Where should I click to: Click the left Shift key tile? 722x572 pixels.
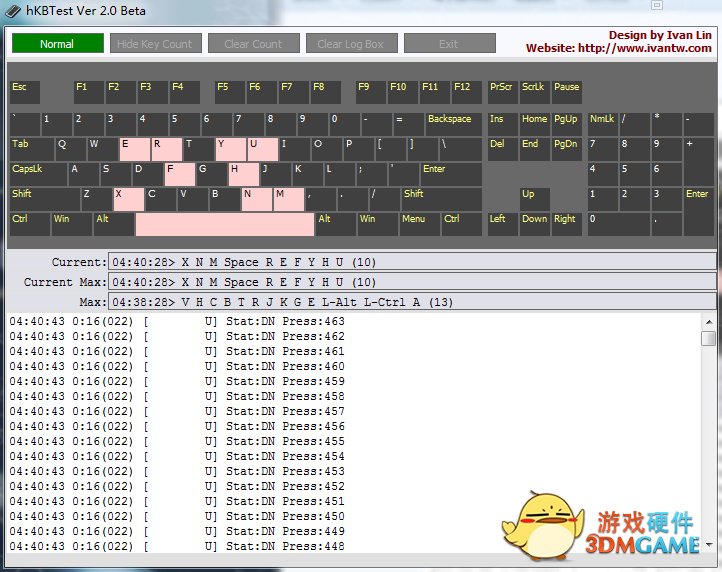(x=45, y=199)
